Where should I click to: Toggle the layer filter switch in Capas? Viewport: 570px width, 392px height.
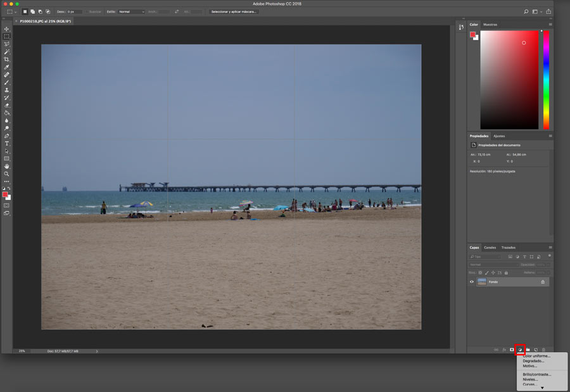[548, 256]
